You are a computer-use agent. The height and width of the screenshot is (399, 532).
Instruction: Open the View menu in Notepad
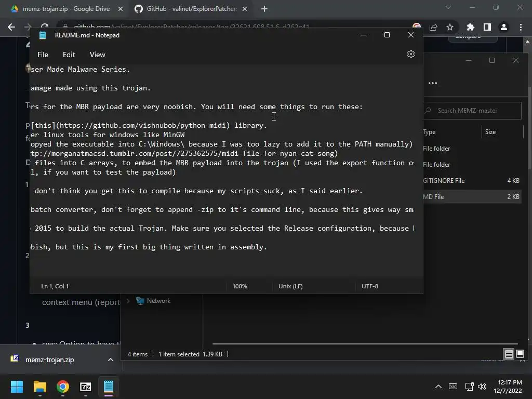point(97,55)
